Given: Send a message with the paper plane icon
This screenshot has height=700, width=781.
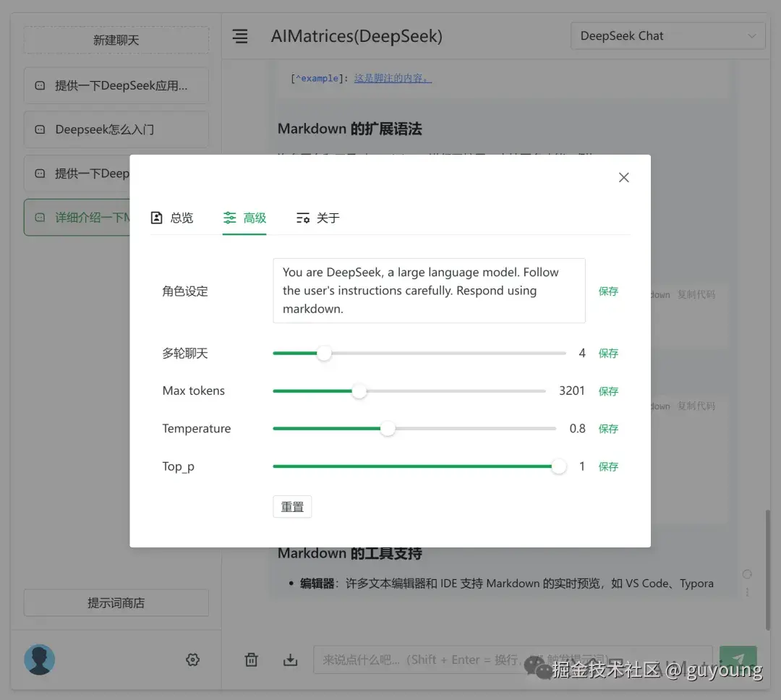Looking at the screenshot, I should pos(738,660).
